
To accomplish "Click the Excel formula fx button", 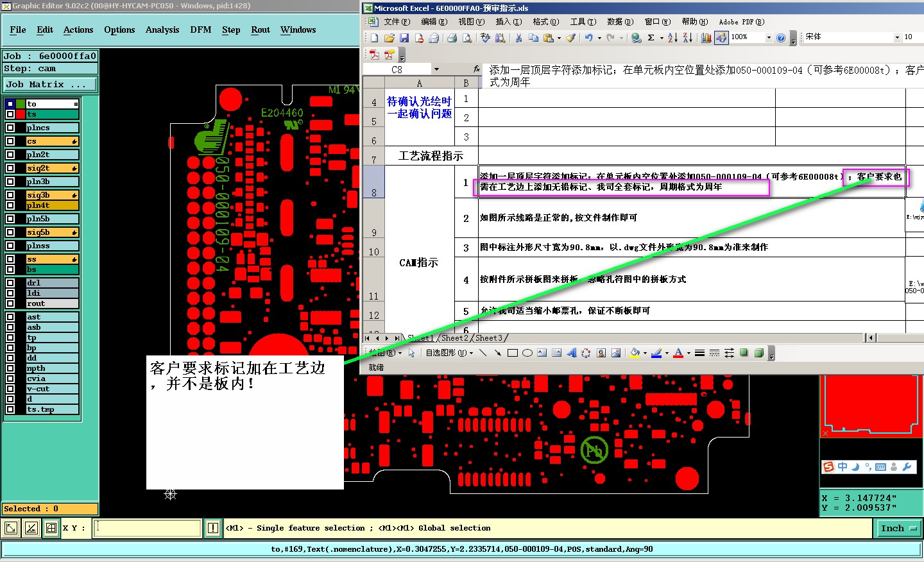I will pos(476,69).
